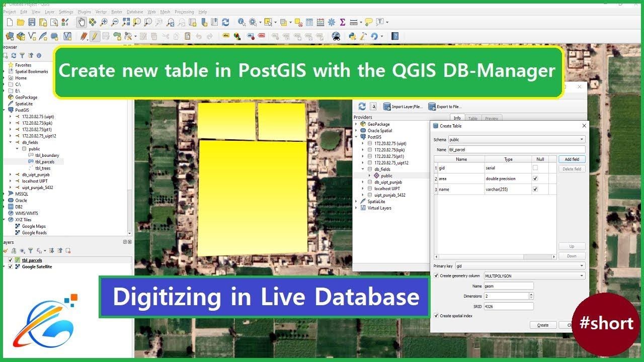The height and width of the screenshot is (362, 644).
Task: Click the yellow abc labeling icon
Action: [x=226, y=36]
